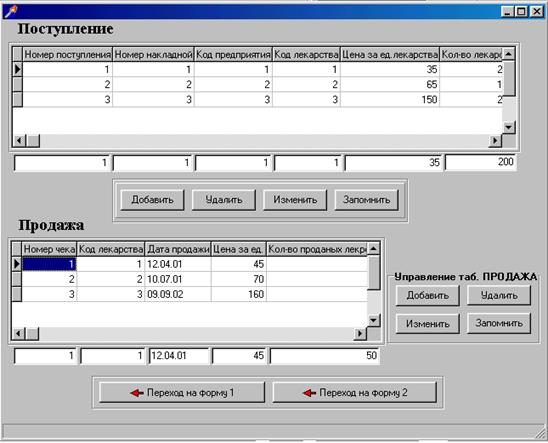Click the down arrow of Поступление grid scrollbar
The image size is (548, 443).
tap(509, 127)
